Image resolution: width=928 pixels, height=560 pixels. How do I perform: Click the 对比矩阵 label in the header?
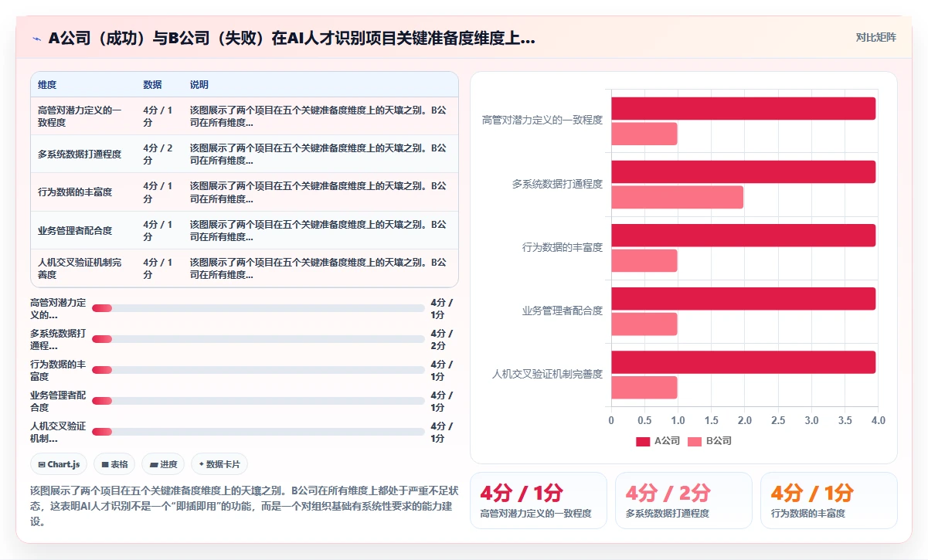click(875, 37)
